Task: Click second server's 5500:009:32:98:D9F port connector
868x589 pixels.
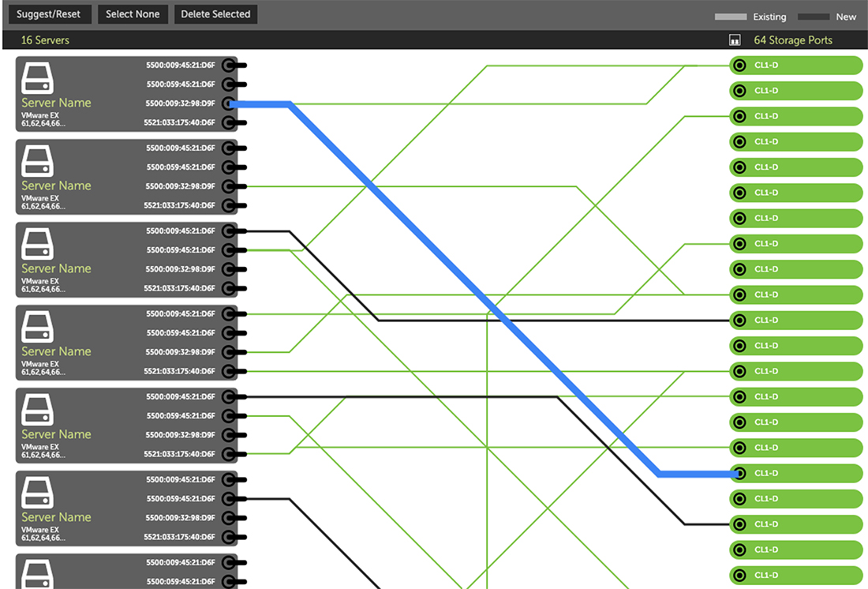Action: click(229, 186)
